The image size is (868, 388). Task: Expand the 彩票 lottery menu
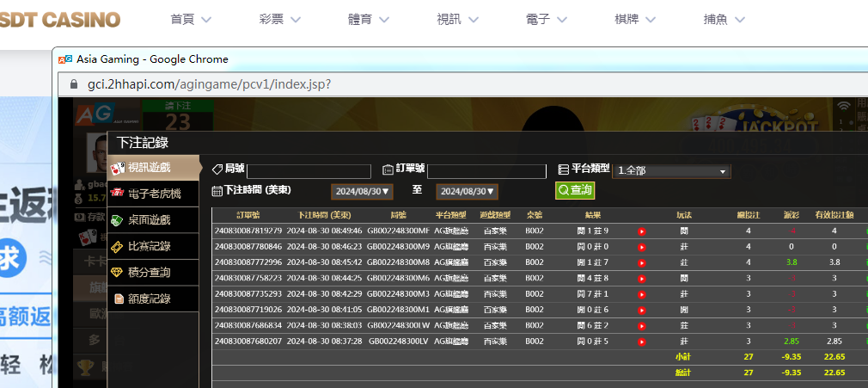(279, 19)
